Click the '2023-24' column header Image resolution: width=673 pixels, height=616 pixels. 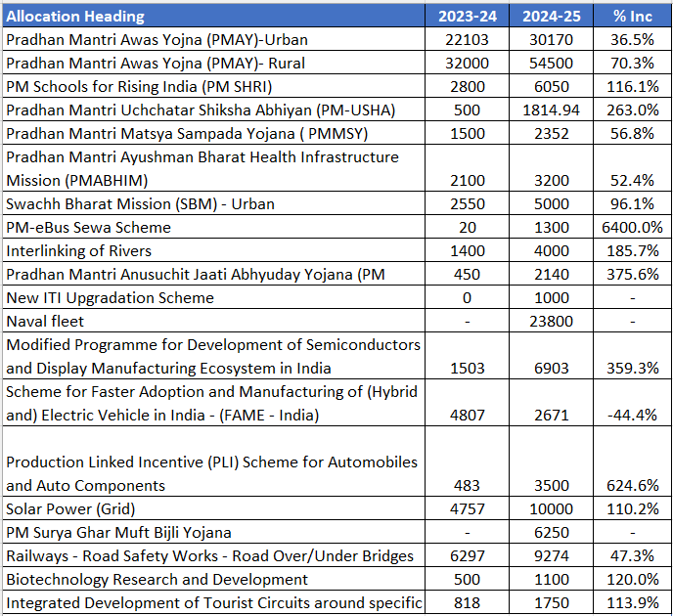tap(467, 16)
